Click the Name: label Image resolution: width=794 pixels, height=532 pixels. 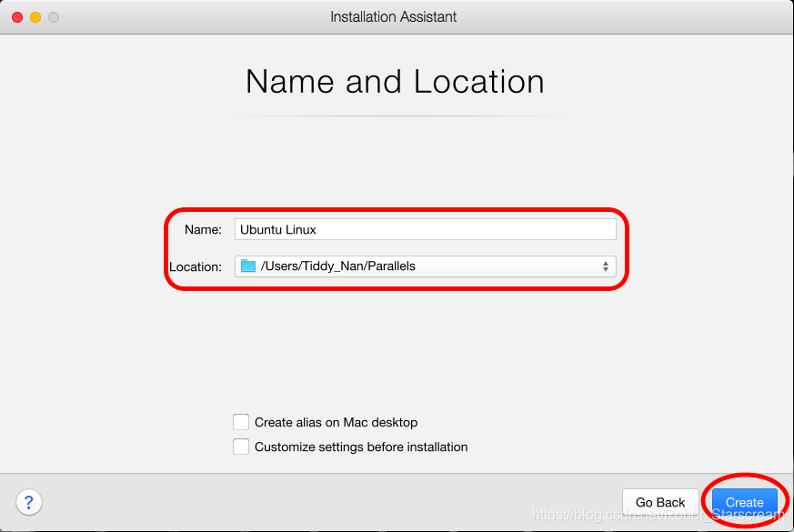[x=203, y=230]
